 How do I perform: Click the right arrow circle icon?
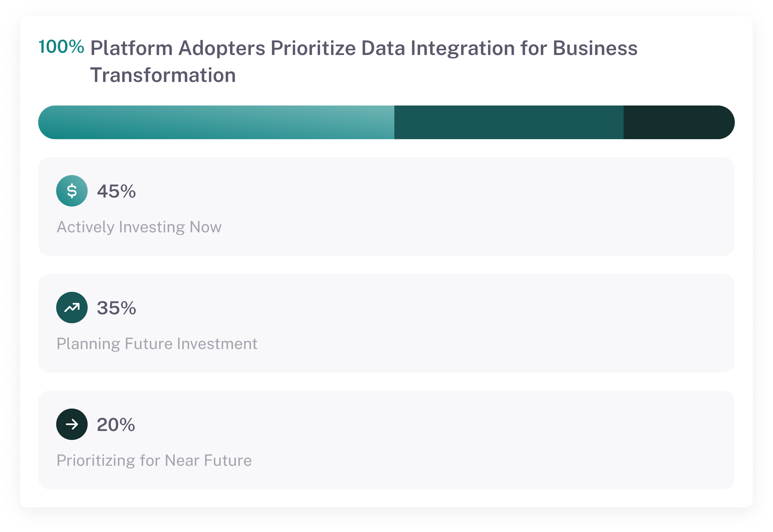point(72,424)
